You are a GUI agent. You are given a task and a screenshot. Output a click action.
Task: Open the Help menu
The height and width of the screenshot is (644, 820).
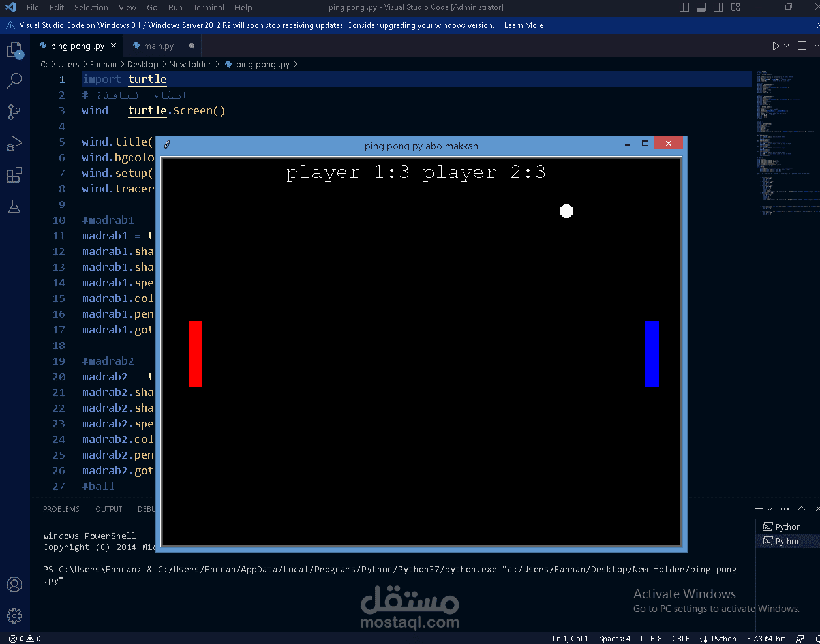[x=243, y=7]
